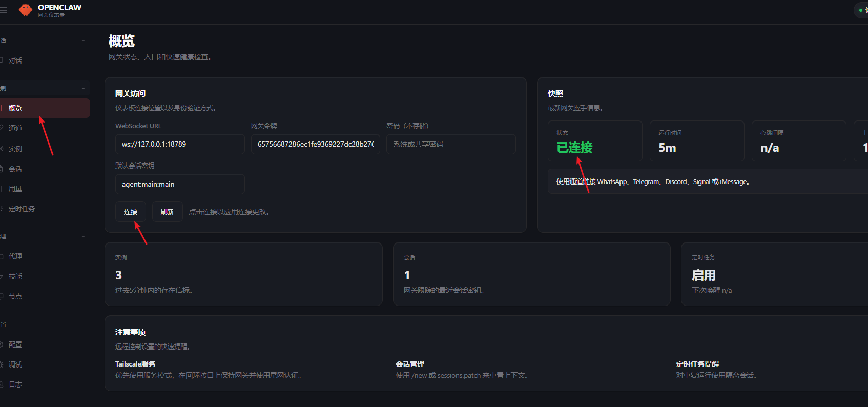Viewport: 868px width, 407px height.
Task: Open 实例 instances in sidebar
Action: tap(15, 149)
